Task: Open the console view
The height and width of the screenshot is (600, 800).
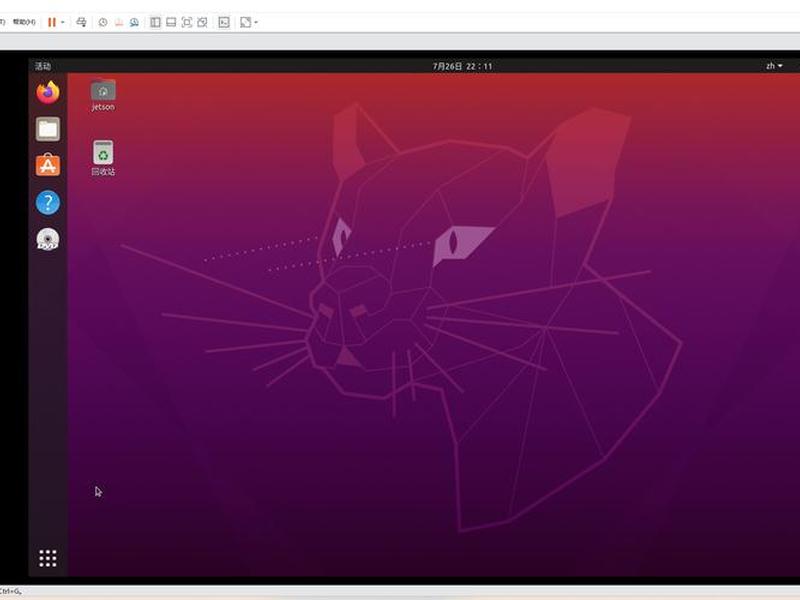Action: tap(224, 22)
